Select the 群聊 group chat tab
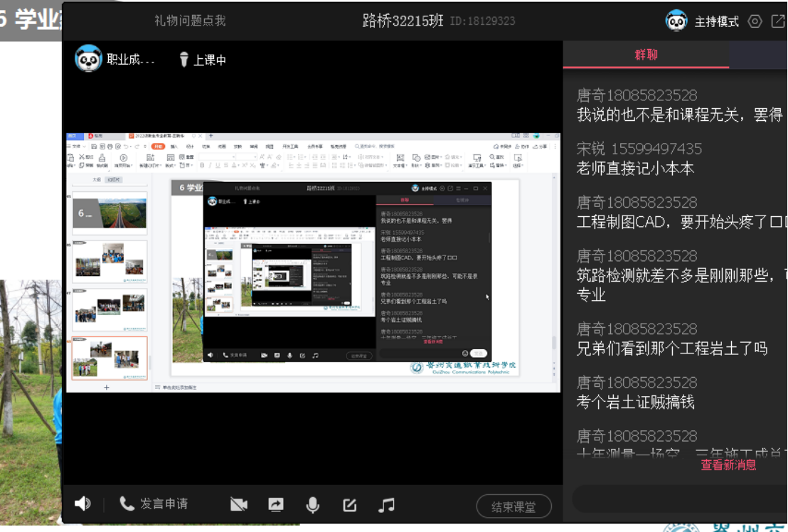The width and height of the screenshot is (788, 532). [646, 55]
